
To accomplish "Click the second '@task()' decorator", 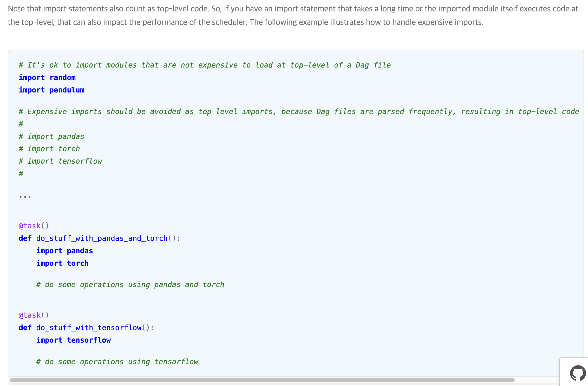I will (34, 315).
